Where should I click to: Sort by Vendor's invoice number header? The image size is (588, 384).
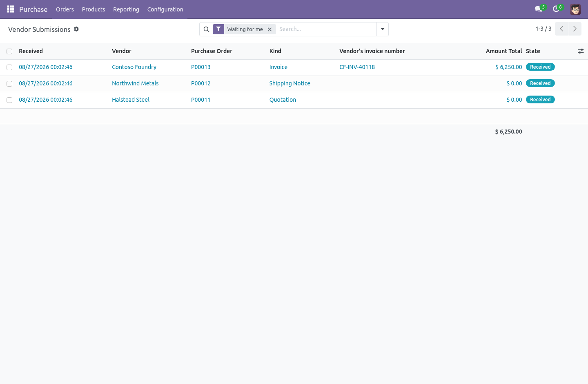click(372, 51)
